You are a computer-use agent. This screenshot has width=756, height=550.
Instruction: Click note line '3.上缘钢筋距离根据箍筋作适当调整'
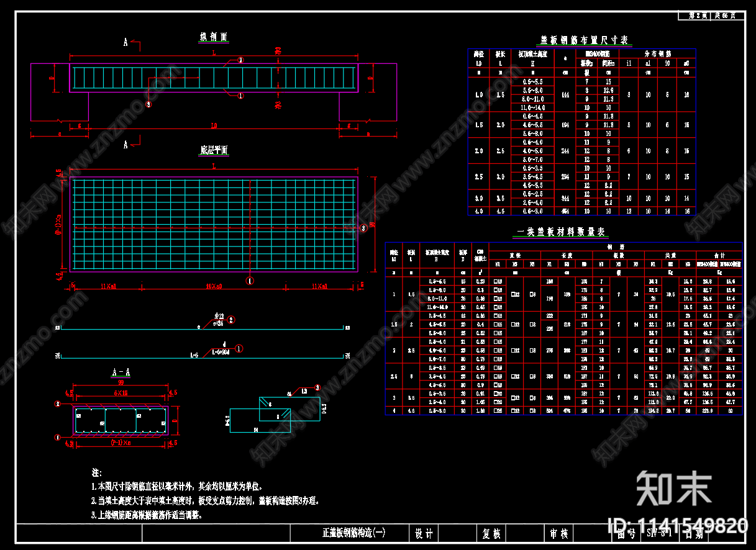pyautogui.click(x=147, y=515)
